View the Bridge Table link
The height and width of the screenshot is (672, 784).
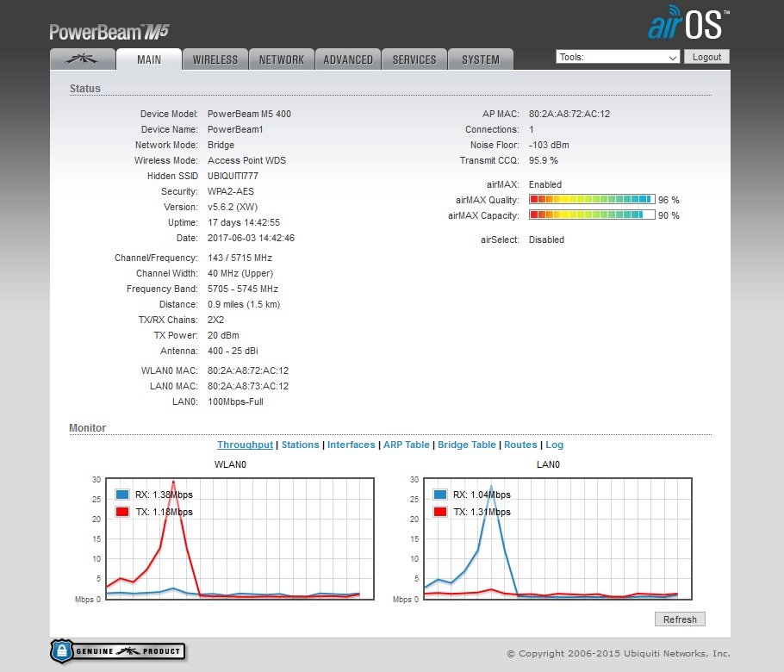466,445
